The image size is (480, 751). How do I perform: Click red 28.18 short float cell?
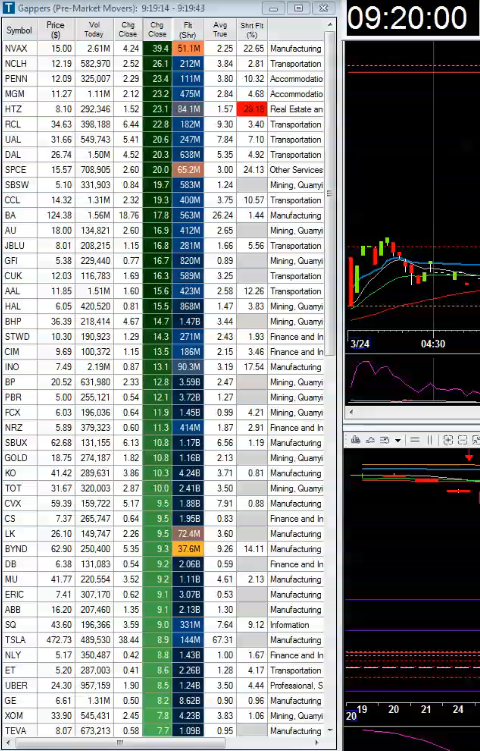[x=252, y=109]
